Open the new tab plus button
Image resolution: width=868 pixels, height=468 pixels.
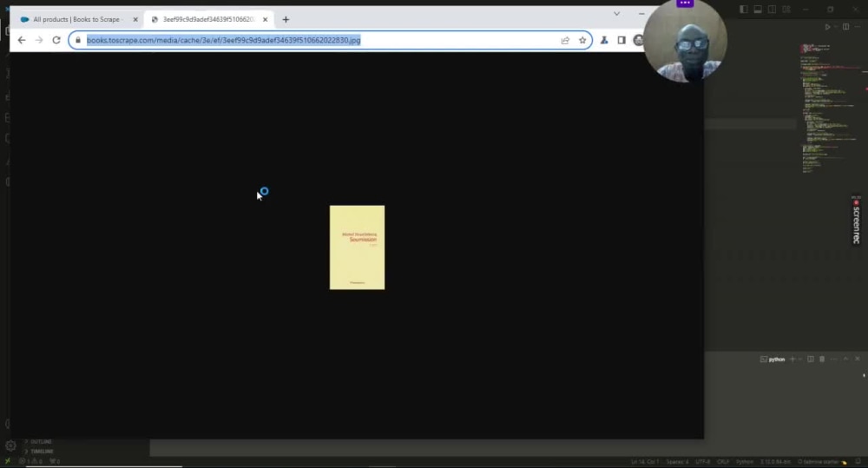point(286,19)
